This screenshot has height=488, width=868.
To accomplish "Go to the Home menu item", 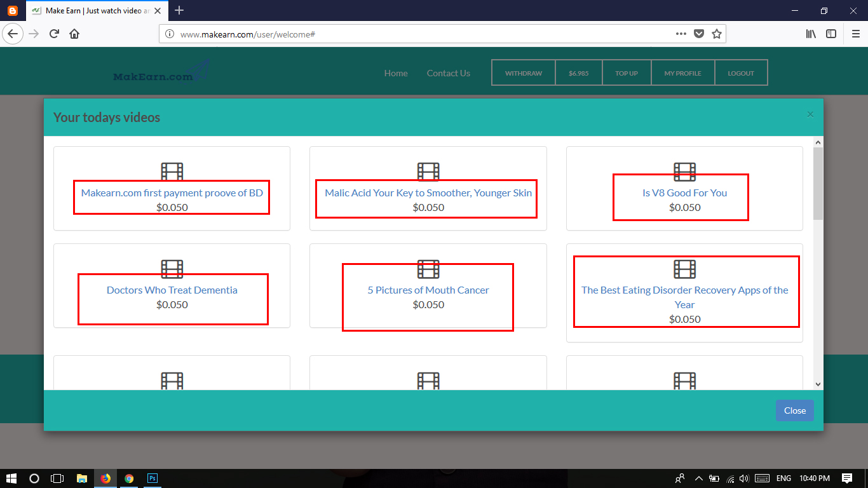I will pyautogui.click(x=396, y=73).
